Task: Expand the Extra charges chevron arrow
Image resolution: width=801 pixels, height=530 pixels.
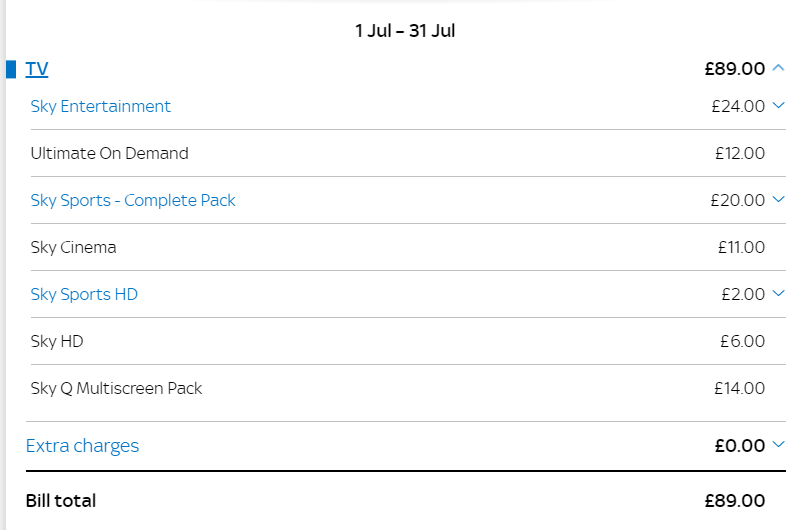Action: (779, 444)
